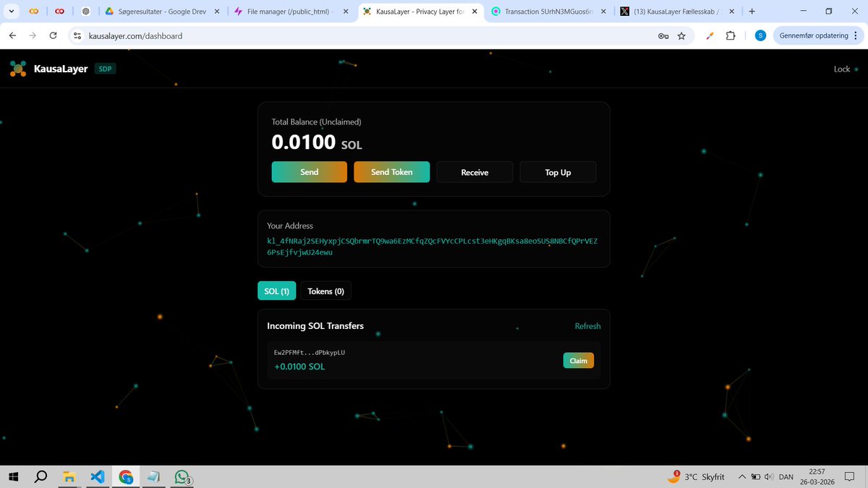This screenshot has height=488, width=868.
Task: Select the SOL (1) tab
Action: pos(276,291)
